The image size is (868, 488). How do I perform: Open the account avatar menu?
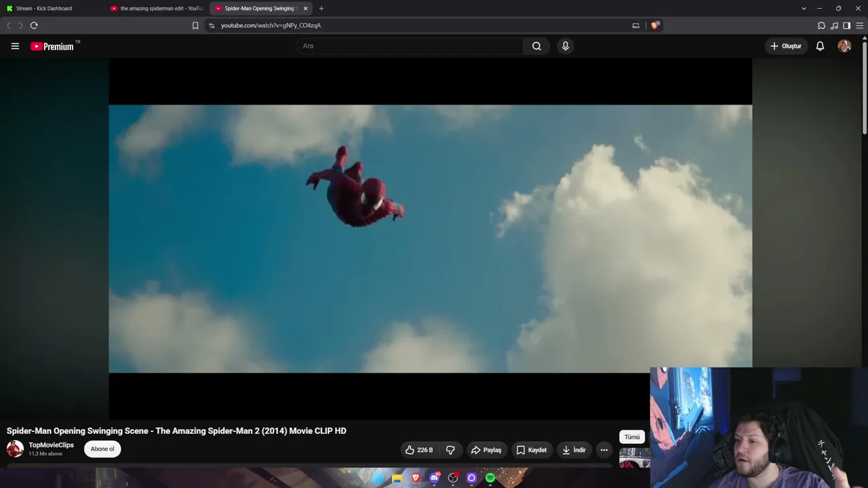point(844,46)
